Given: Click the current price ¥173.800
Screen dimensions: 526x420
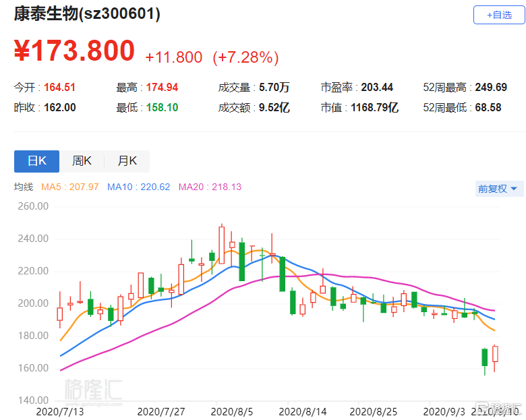Looking at the screenshot, I should coord(74,51).
